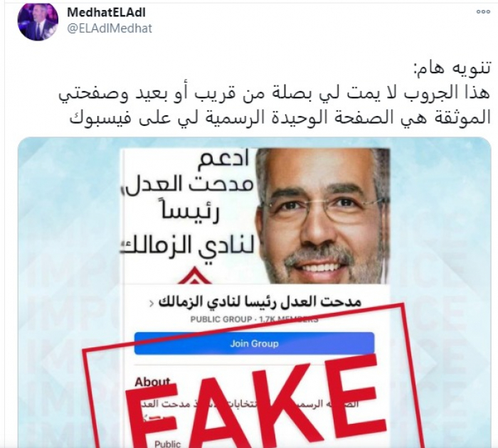Click the @ELAdlMedhat handle

110,28
